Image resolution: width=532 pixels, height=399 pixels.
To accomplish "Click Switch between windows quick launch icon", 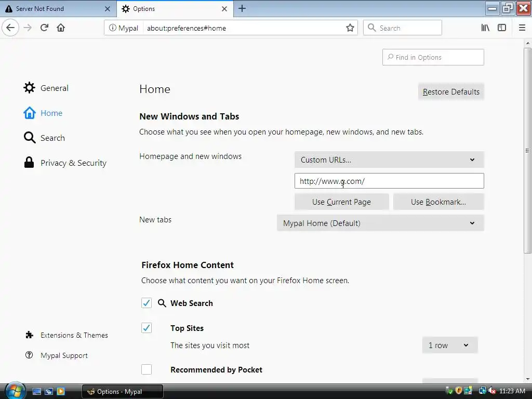I will [x=49, y=391].
